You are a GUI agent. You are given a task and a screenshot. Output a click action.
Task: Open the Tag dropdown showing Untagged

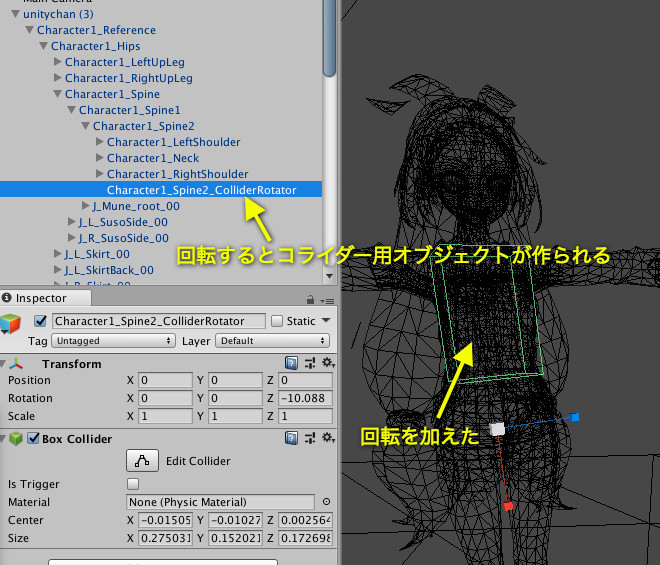pos(113,341)
